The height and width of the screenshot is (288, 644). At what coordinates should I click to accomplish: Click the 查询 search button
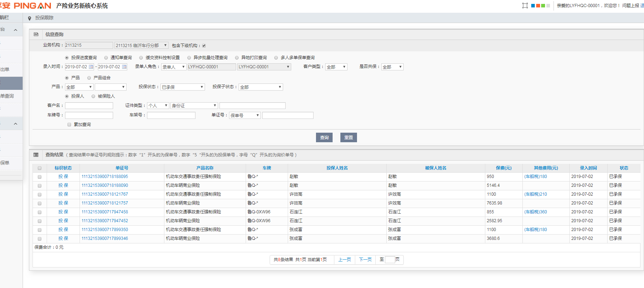[x=324, y=138]
